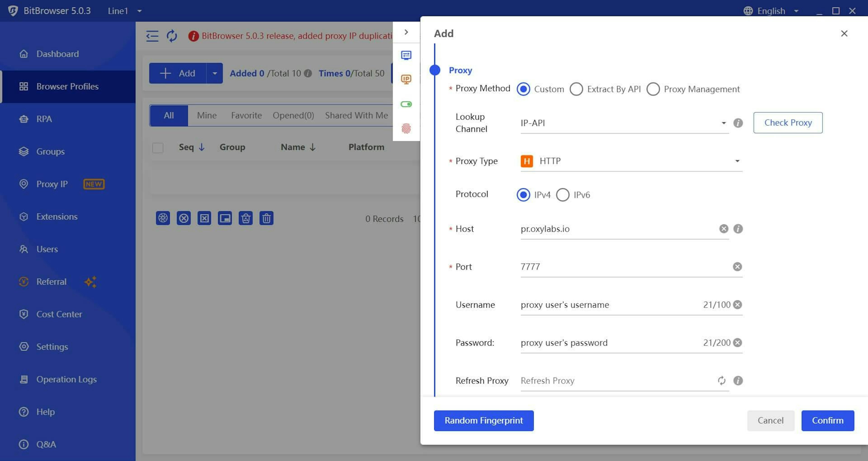This screenshot has width=868, height=461.
Task: Click the Confirm button
Action: click(828, 421)
